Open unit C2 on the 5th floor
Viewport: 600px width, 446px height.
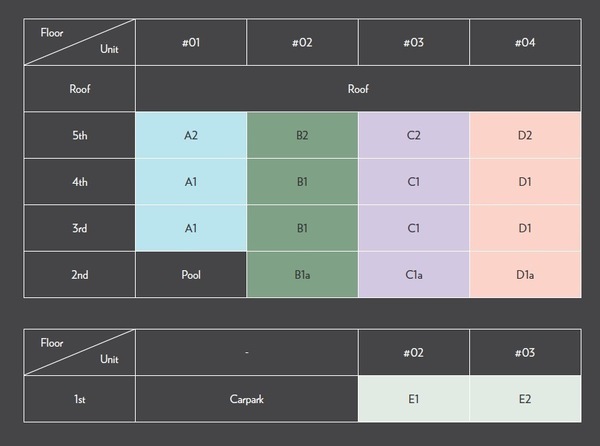[413, 135]
